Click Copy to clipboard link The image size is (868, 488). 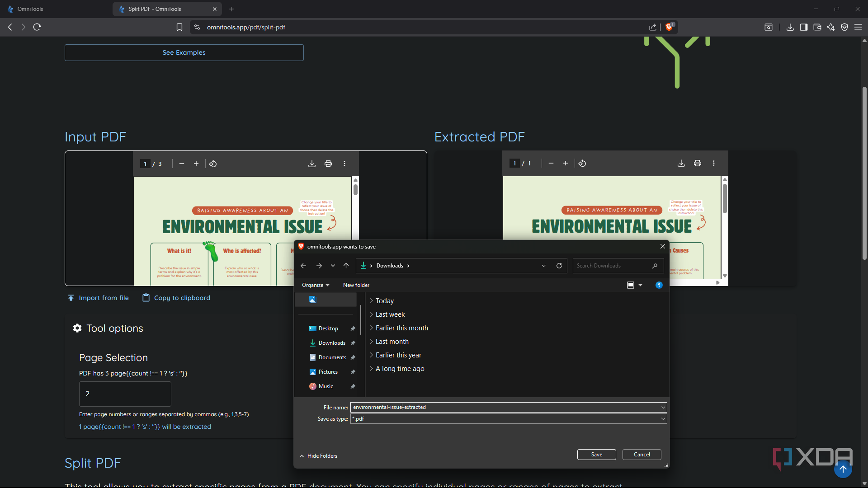(176, 298)
